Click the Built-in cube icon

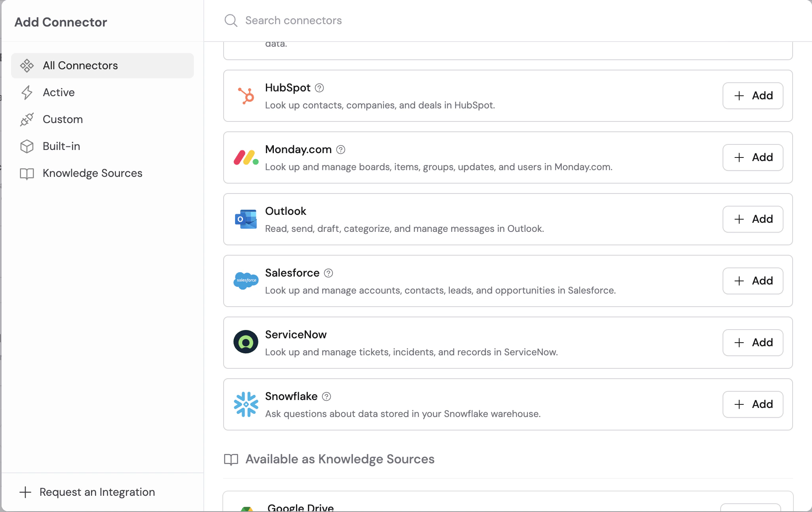27,146
